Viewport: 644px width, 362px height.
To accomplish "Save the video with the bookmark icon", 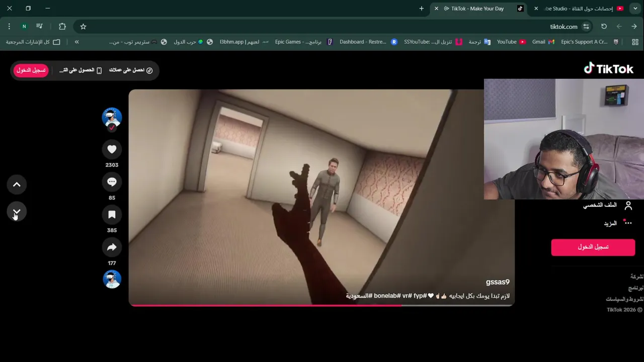I will point(112,215).
